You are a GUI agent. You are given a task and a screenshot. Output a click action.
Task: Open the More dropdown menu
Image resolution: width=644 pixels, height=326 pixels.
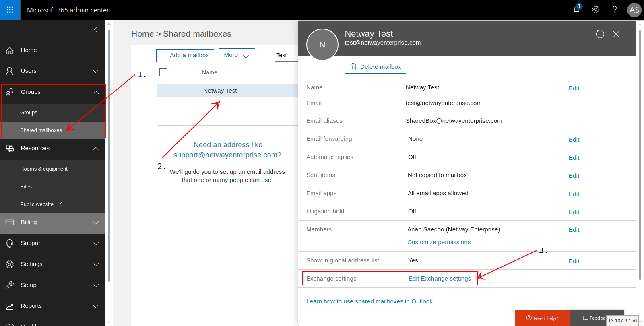click(x=237, y=55)
